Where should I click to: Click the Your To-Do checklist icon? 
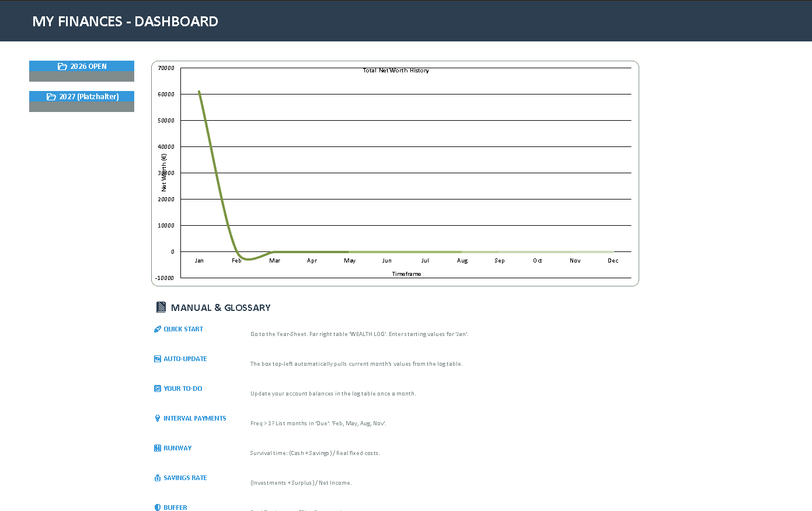click(x=157, y=388)
